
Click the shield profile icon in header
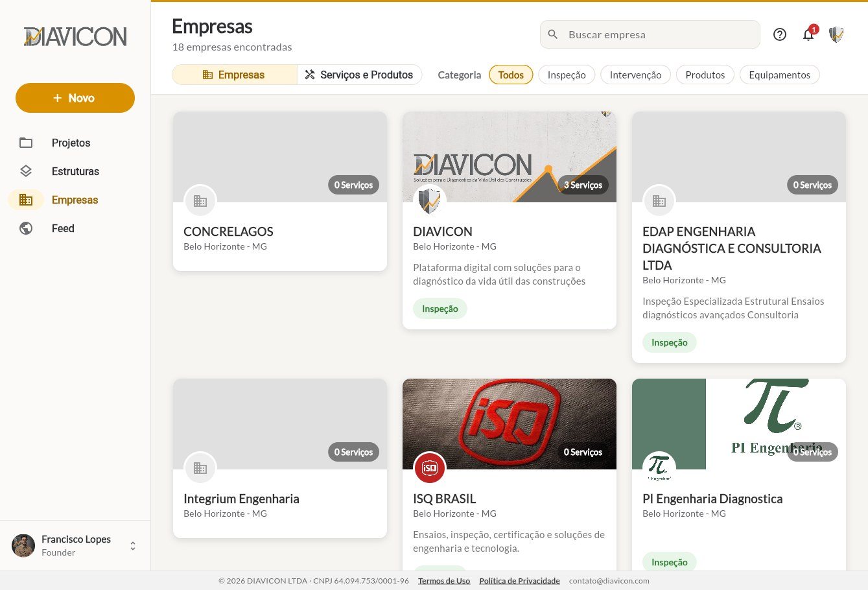[836, 34]
